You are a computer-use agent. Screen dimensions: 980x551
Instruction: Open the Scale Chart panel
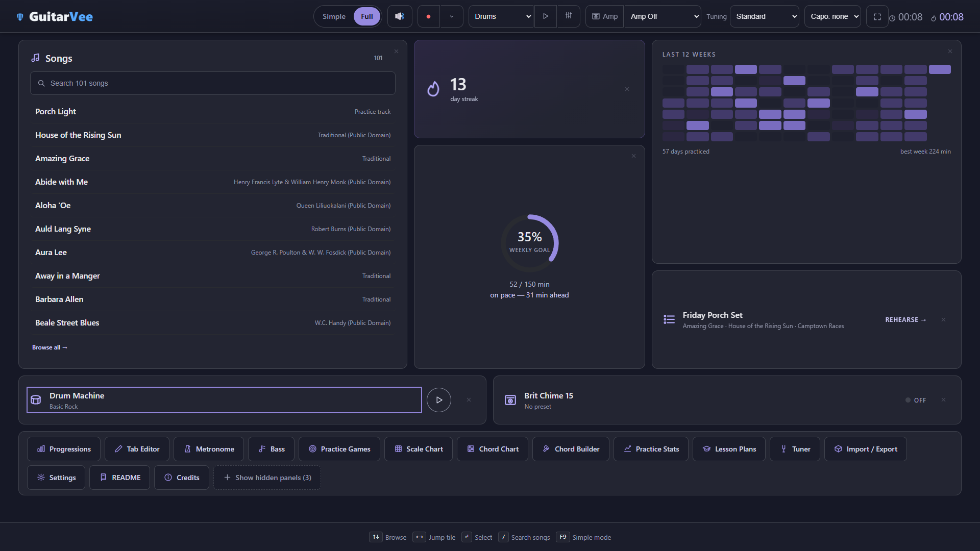(419, 449)
